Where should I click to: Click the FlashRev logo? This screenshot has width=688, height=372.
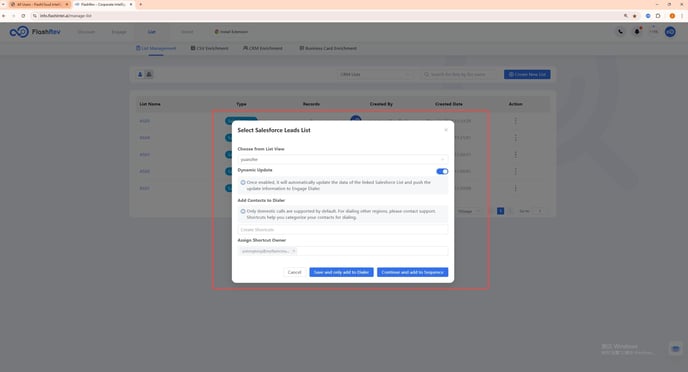[35, 32]
